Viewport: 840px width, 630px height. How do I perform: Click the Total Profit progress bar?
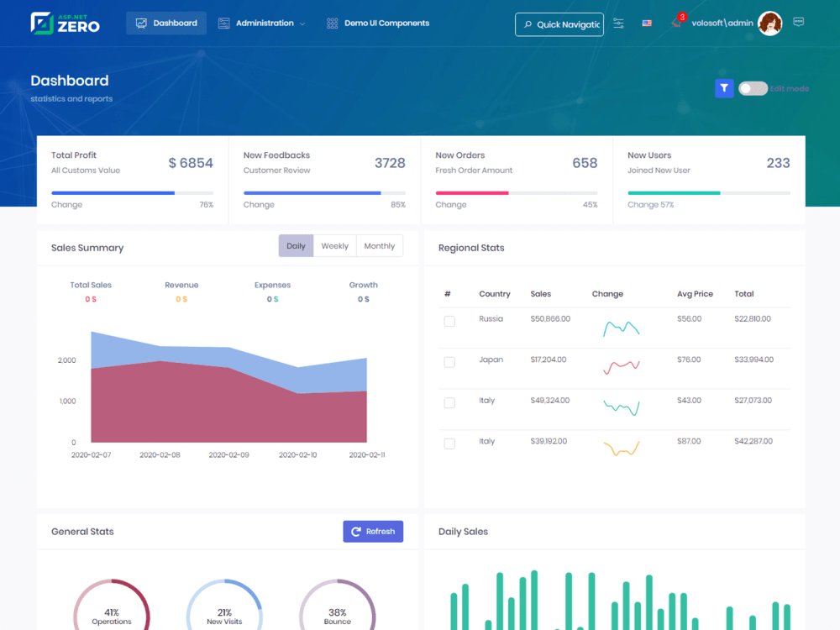click(133, 193)
